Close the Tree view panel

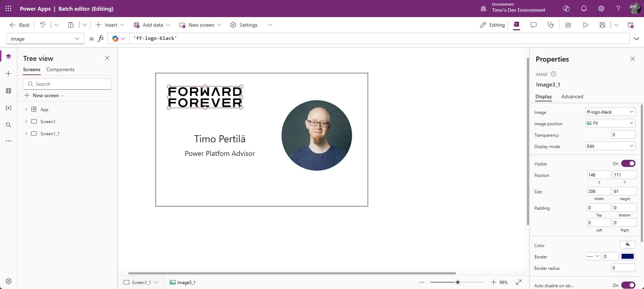[107, 58]
